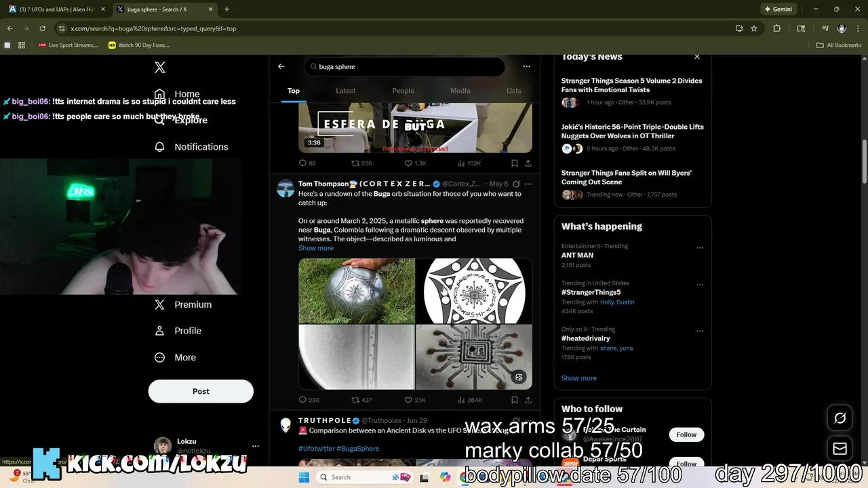
Task: Open #BugaSphere hashtag link
Action: pos(357,449)
